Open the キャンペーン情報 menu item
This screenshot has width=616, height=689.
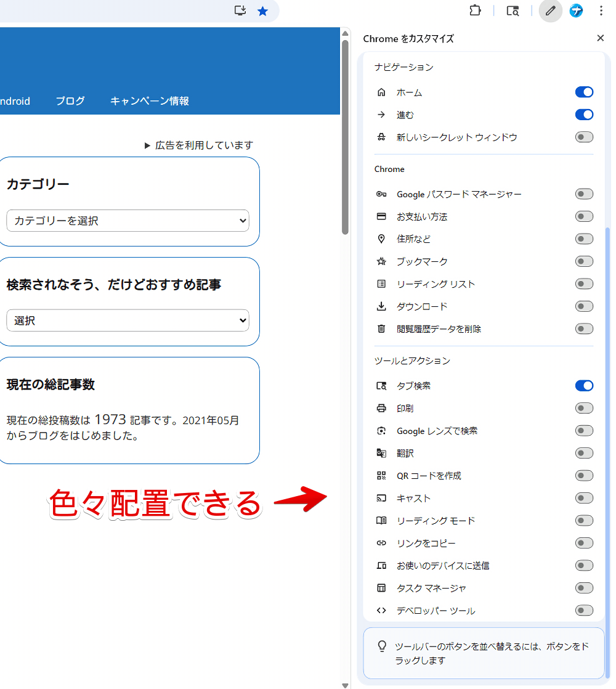149,100
